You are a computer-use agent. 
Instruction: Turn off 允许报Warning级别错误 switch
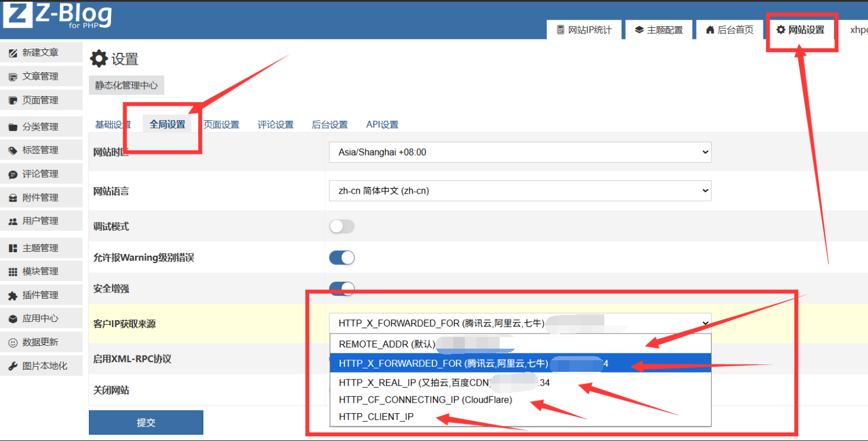tap(342, 257)
